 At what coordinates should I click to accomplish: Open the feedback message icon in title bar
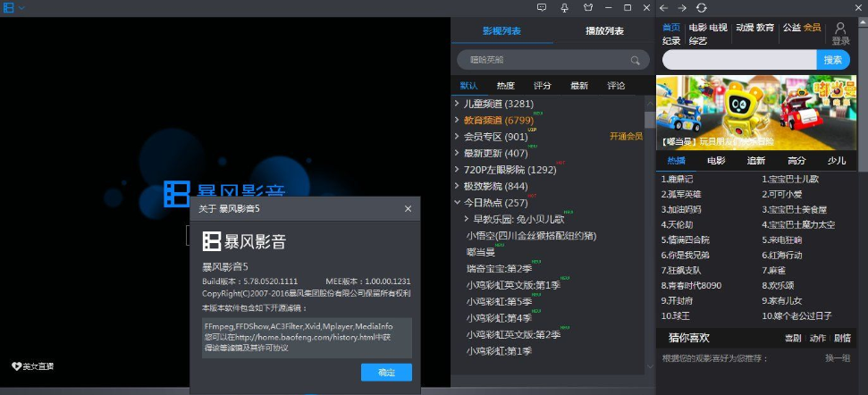coord(542,8)
